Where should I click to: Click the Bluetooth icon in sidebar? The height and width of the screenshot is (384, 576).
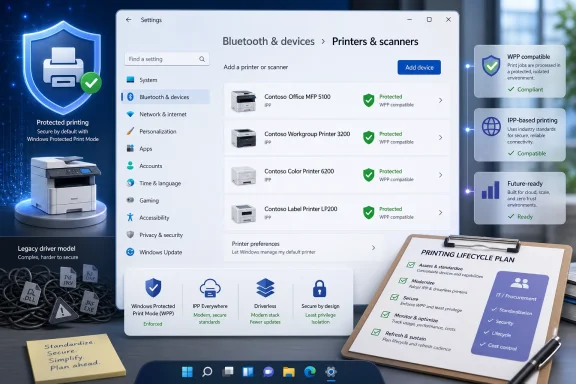click(130, 97)
